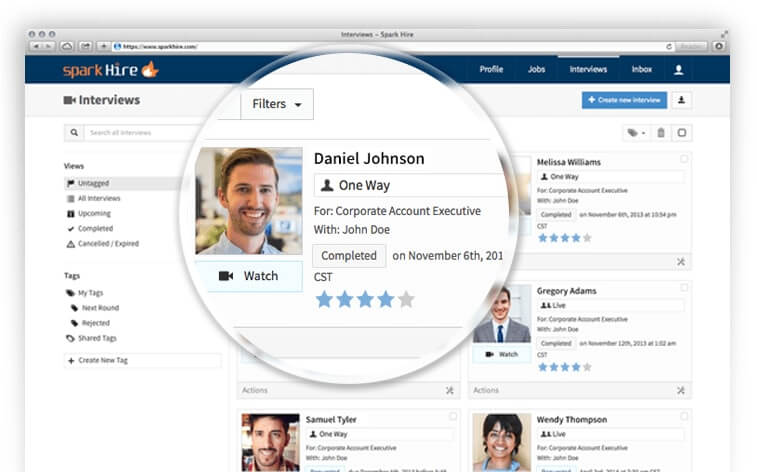Click Daniel Johnson's One Way type field

410,185
